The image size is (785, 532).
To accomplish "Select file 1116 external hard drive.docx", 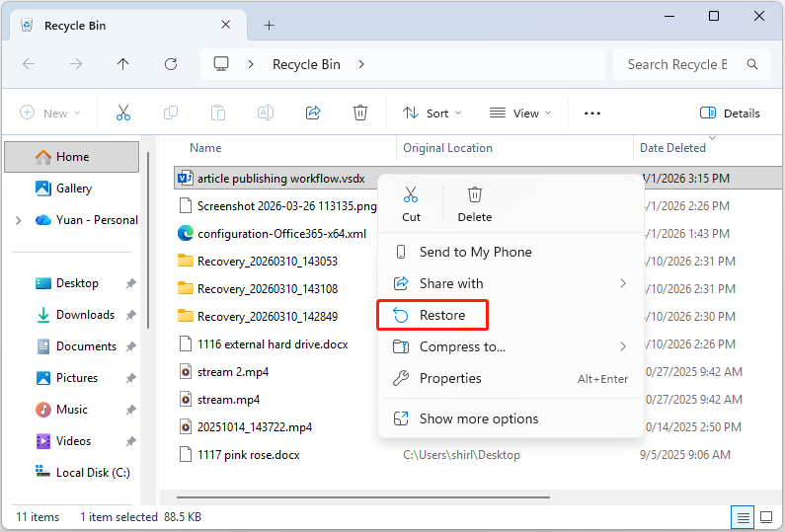I will [273, 344].
